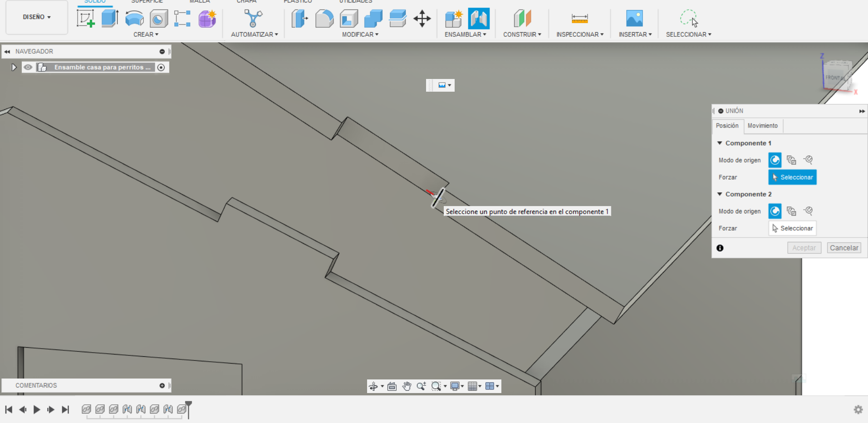Open the INSERTAR menu

point(635,34)
